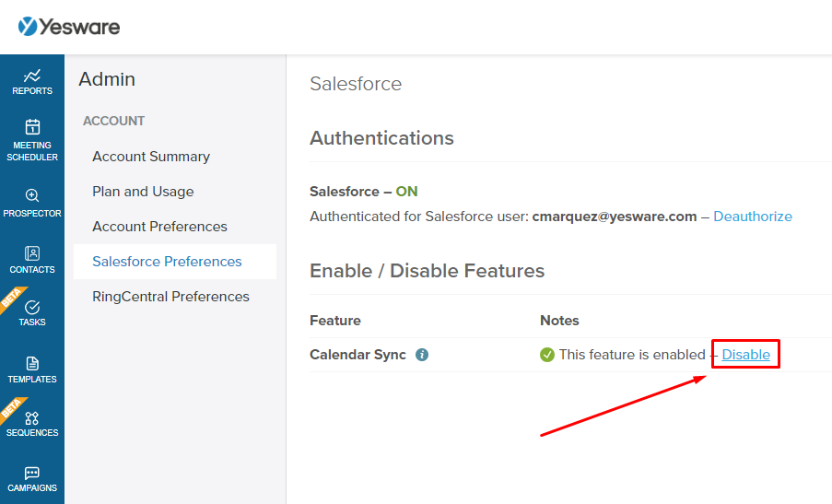
Task: Click the ACCOUNT section label
Action: click(x=113, y=121)
